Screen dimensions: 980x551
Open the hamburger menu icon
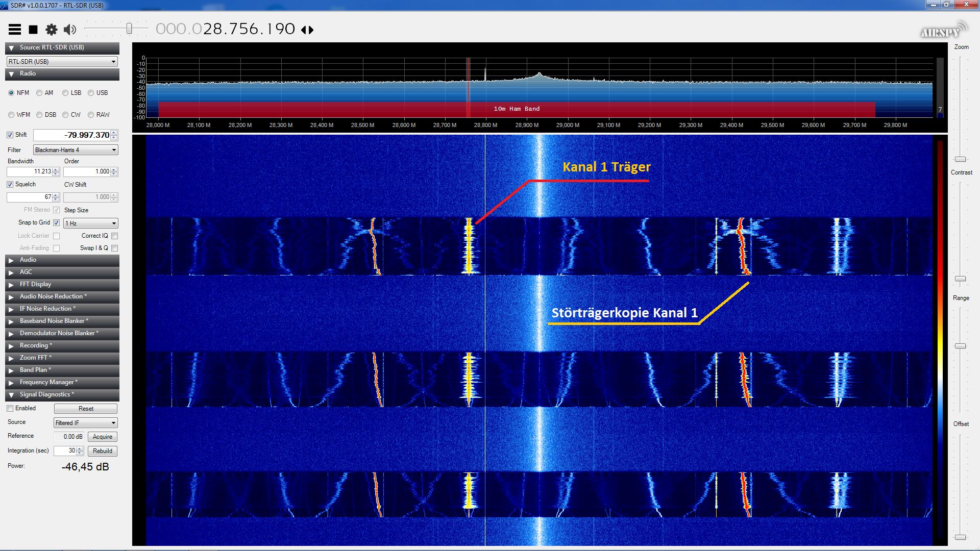click(x=15, y=30)
